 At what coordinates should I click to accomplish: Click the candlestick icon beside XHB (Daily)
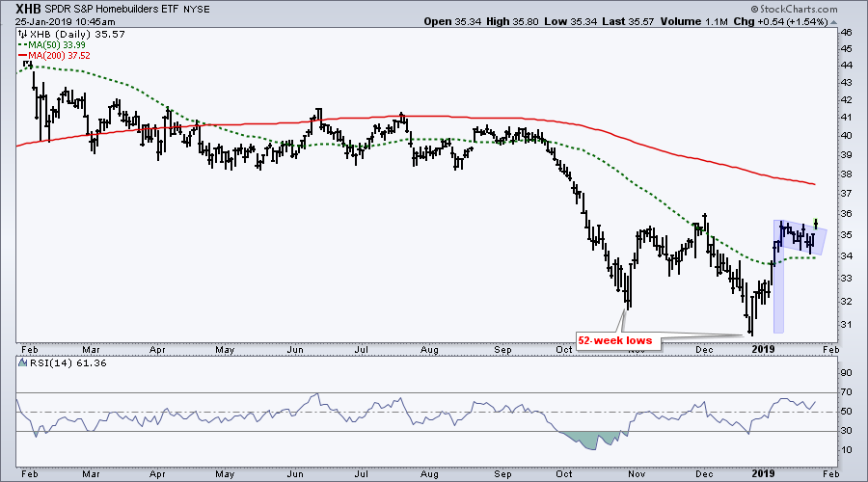pos(23,35)
